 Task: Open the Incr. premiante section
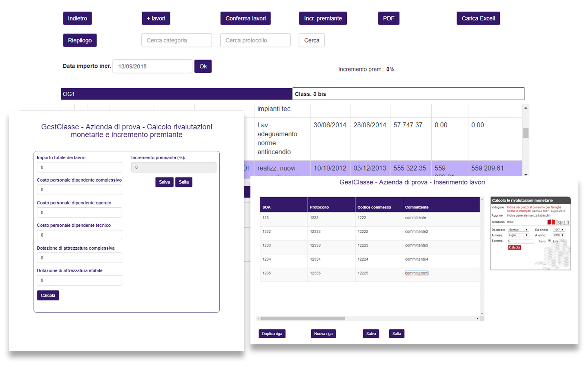pos(323,19)
